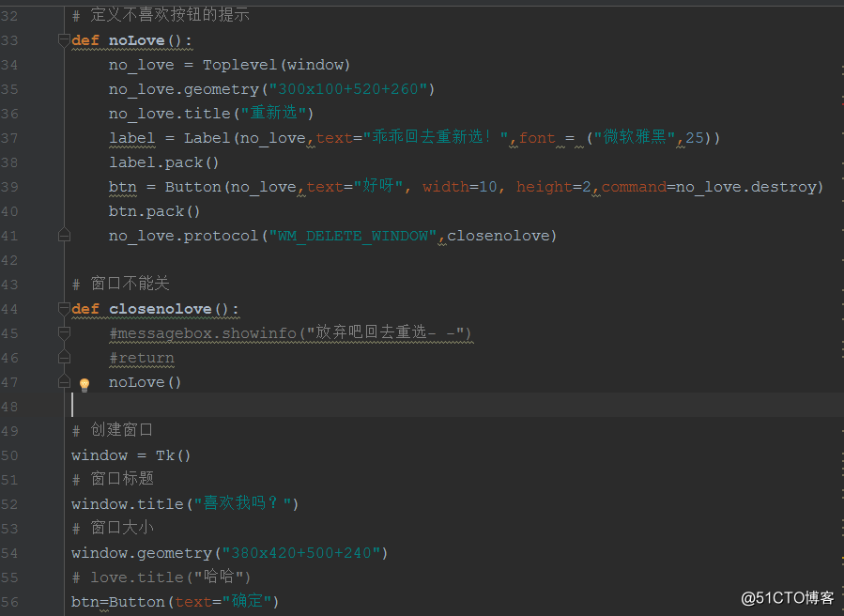Viewport: 844px width, 616px height.
Task: Click label.pack() on line 38
Action: coord(164,162)
